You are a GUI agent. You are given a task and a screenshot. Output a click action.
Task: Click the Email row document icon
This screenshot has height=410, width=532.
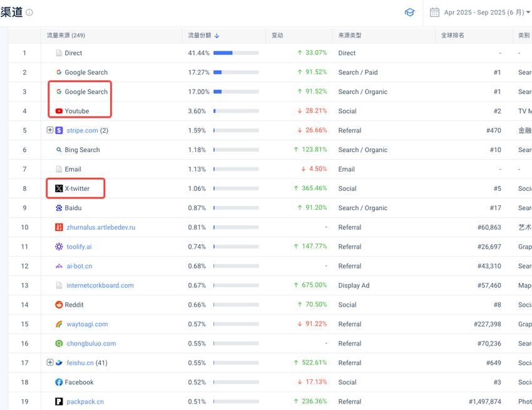coord(59,169)
